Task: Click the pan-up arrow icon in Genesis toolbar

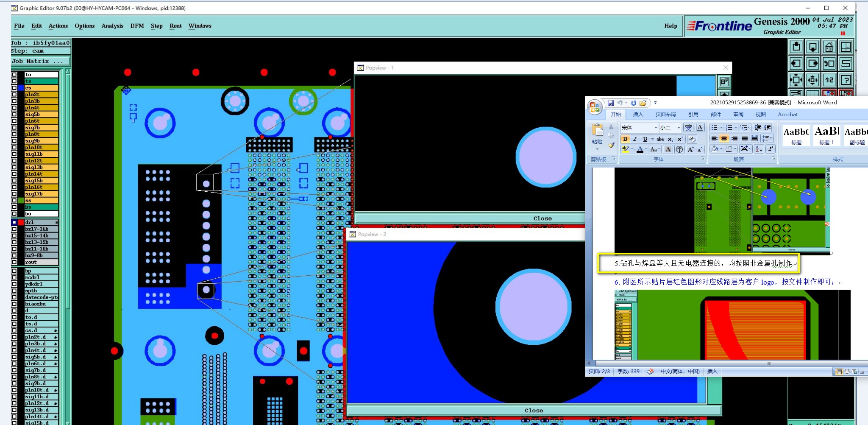Action: pos(796,47)
